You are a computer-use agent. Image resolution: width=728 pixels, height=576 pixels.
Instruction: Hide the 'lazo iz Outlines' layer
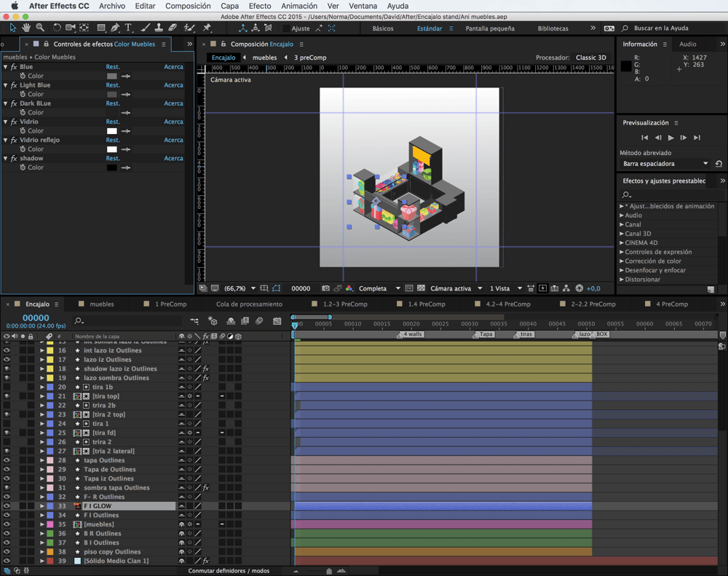(x=7, y=360)
